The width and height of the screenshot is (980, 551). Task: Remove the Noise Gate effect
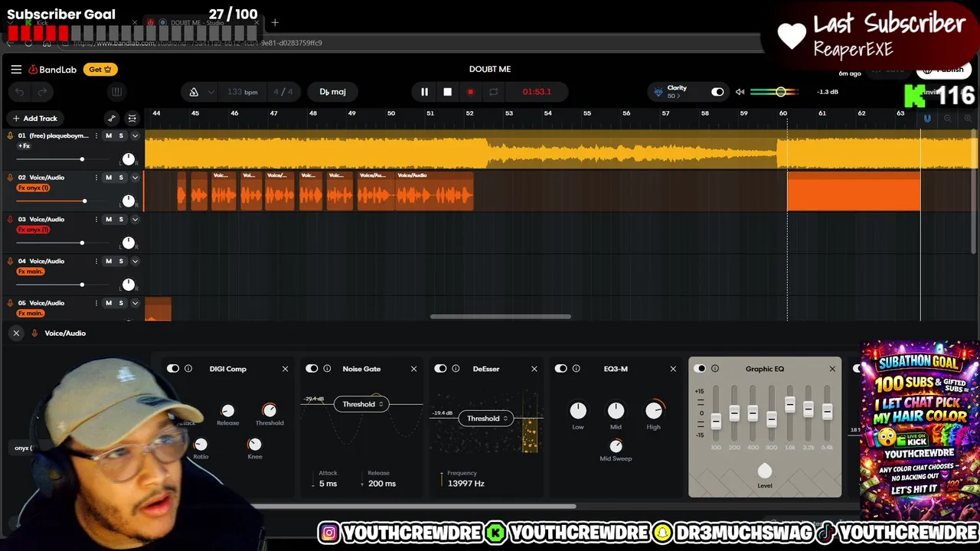point(413,369)
